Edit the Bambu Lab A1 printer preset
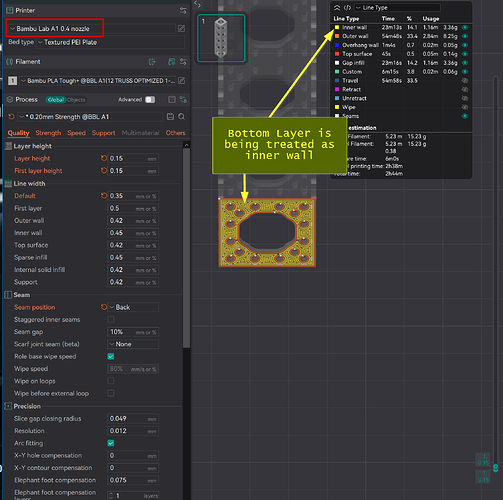503x500 pixels. click(x=181, y=29)
